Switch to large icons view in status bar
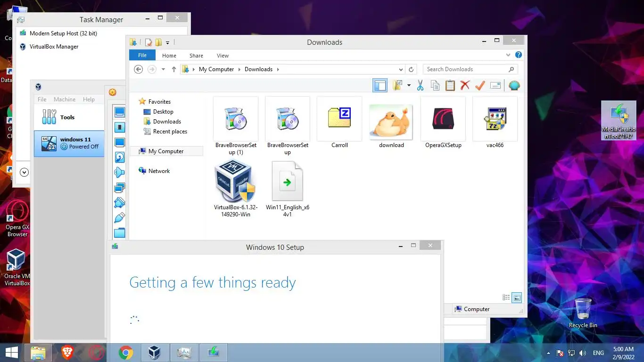 click(x=517, y=297)
